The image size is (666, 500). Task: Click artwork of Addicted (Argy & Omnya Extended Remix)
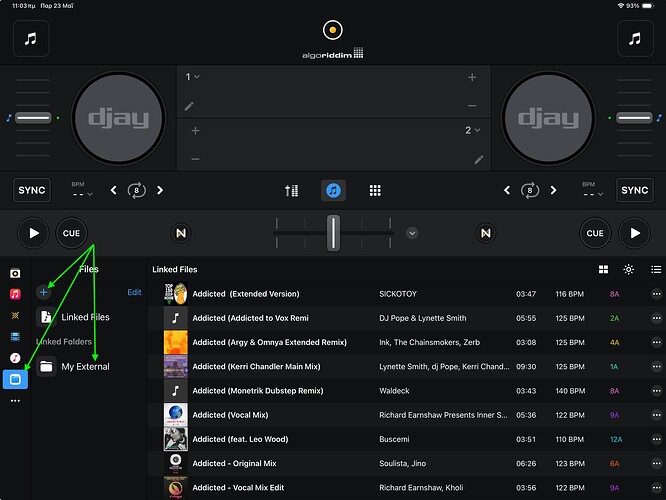coord(175,342)
